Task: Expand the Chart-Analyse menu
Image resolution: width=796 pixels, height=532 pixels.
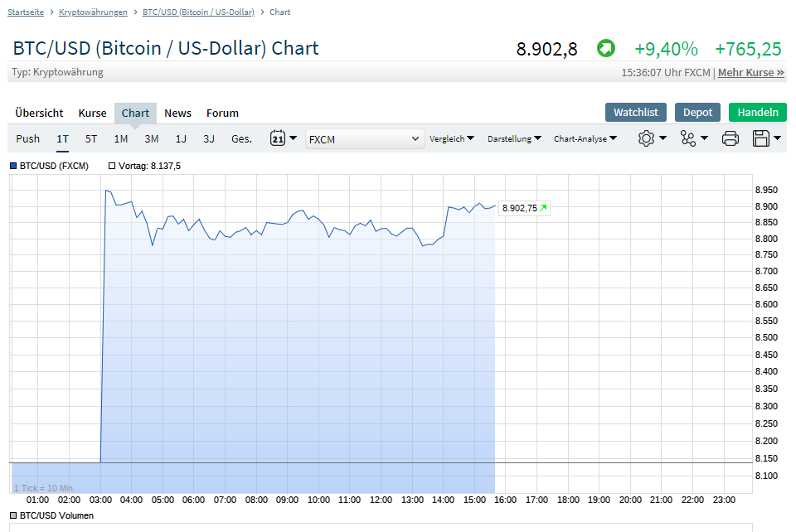Action: [x=585, y=138]
